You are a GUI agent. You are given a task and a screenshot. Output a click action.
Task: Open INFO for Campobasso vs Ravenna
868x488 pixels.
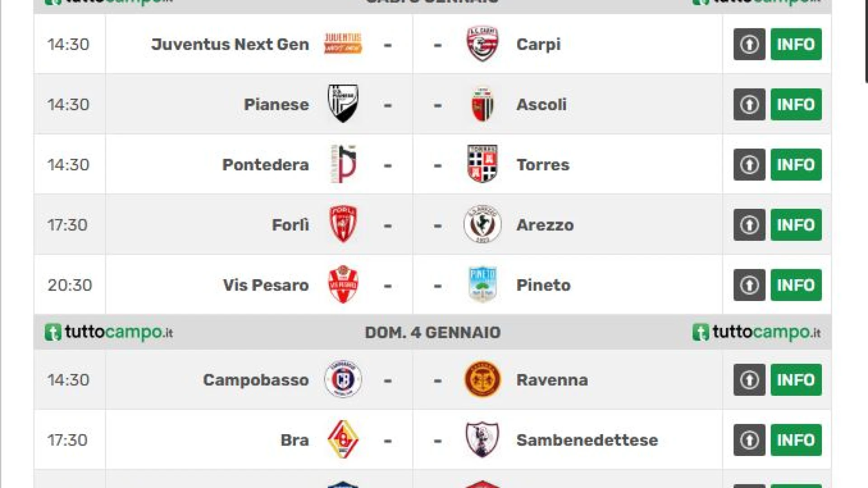coord(796,380)
